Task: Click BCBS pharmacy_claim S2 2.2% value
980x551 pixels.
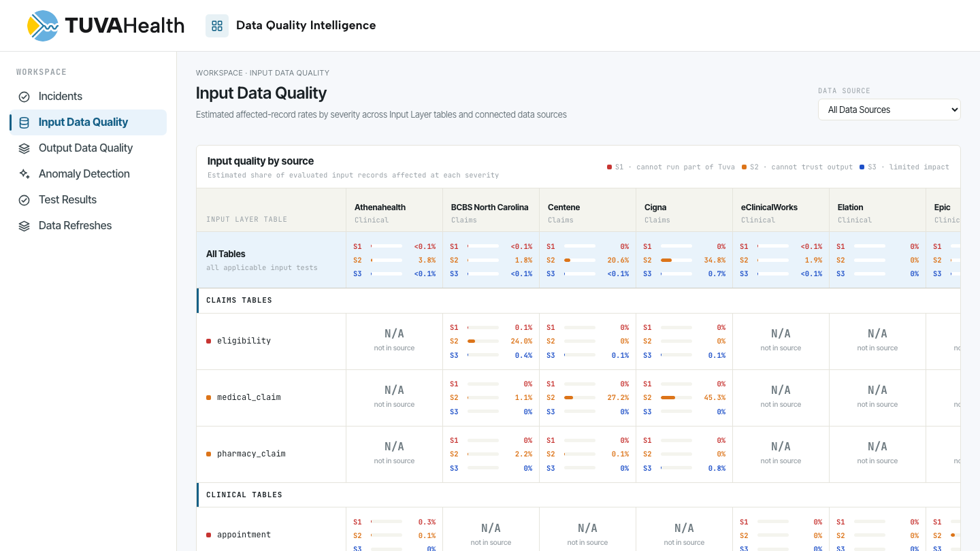Action: pyautogui.click(x=523, y=454)
